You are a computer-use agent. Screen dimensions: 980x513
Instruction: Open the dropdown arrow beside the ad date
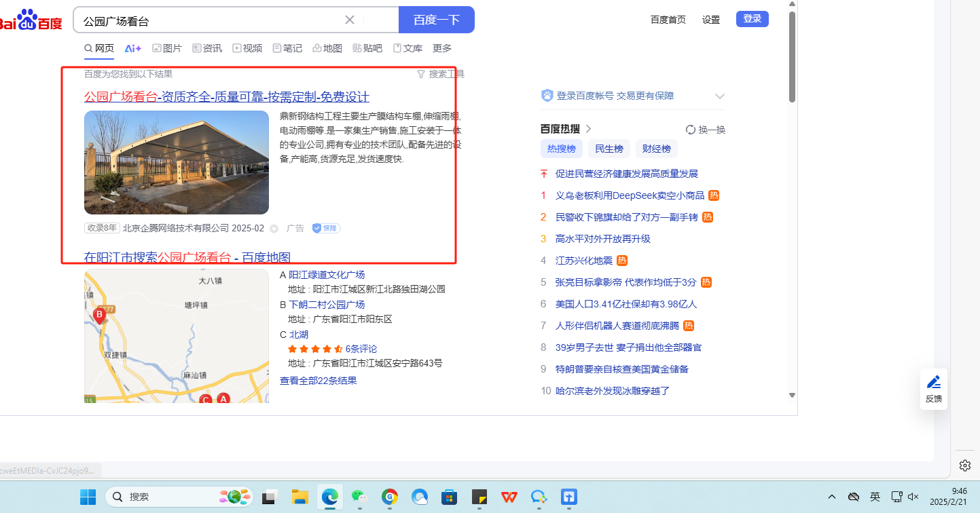point(274,229)
